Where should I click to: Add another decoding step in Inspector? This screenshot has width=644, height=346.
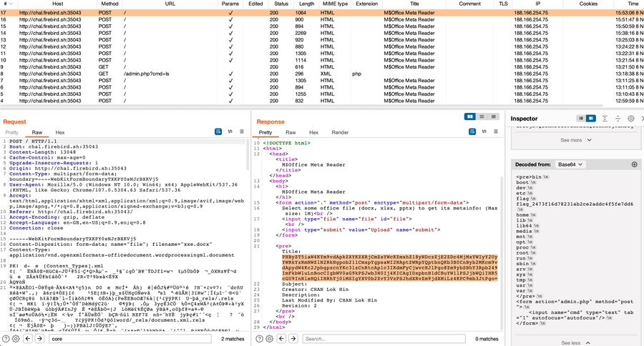634,164
